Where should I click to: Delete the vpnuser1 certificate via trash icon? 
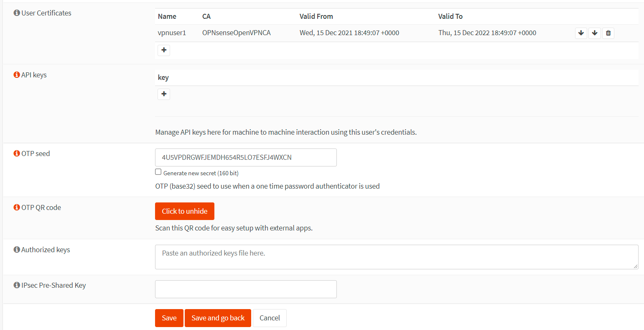pos(608,33)
